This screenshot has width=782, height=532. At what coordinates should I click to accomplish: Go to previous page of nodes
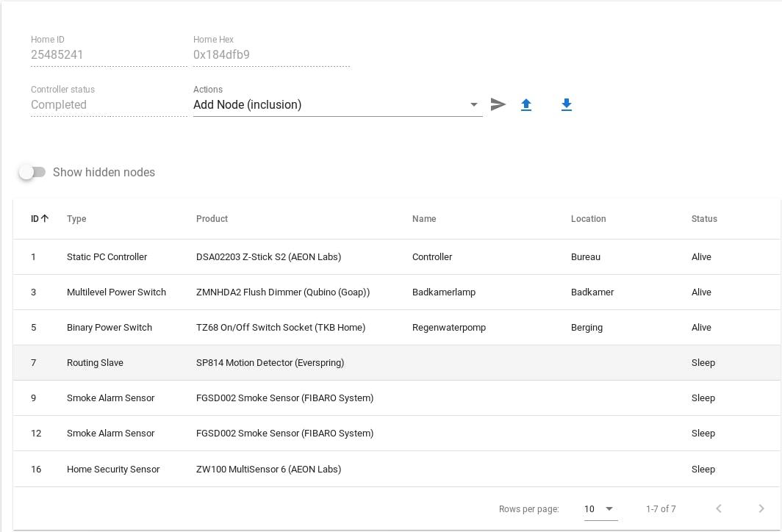pos(719,508)
